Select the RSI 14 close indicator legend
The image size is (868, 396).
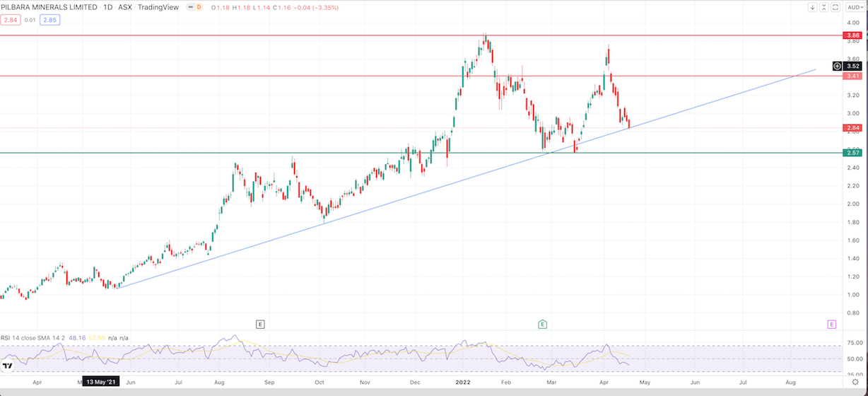[x=34, y=339]
